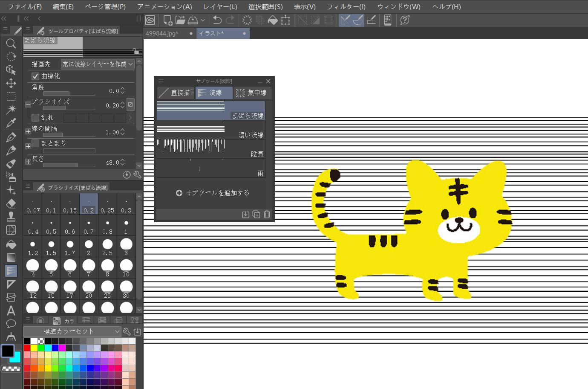Expand 乱れ options arrow

click(x=130, y=118)
